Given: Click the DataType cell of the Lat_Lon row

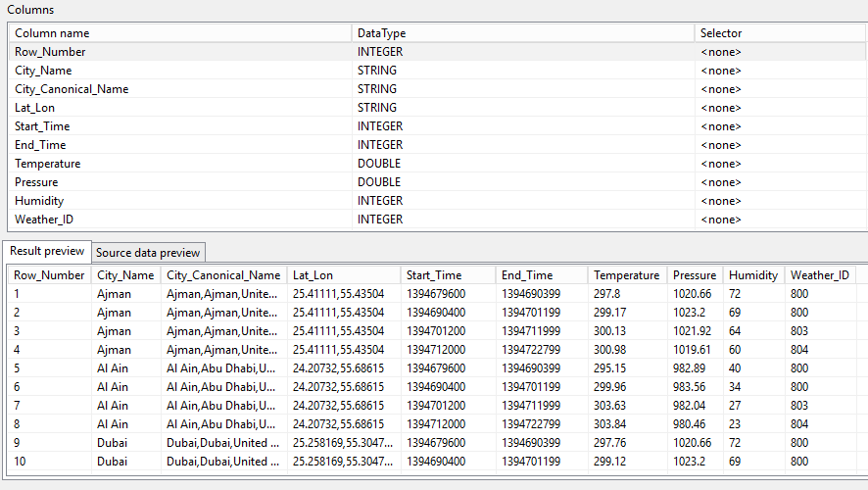Looking at the screenshot, I should pyautogui.click(x=377, y=108).
